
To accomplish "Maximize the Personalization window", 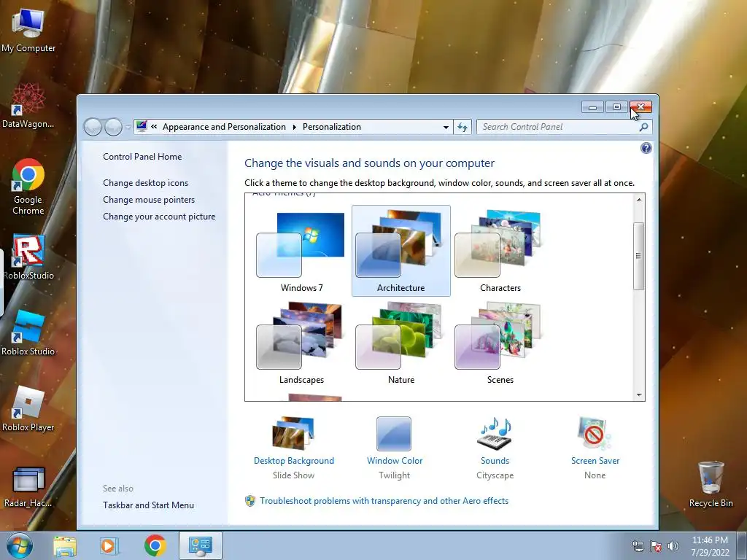I will coord(616,107).
